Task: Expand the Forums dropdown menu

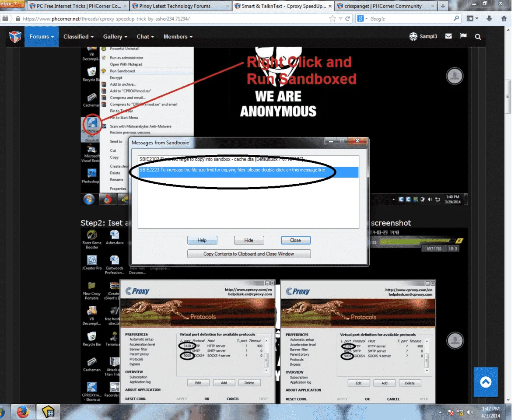Action: pyautogui.click(x=42, y=37)
